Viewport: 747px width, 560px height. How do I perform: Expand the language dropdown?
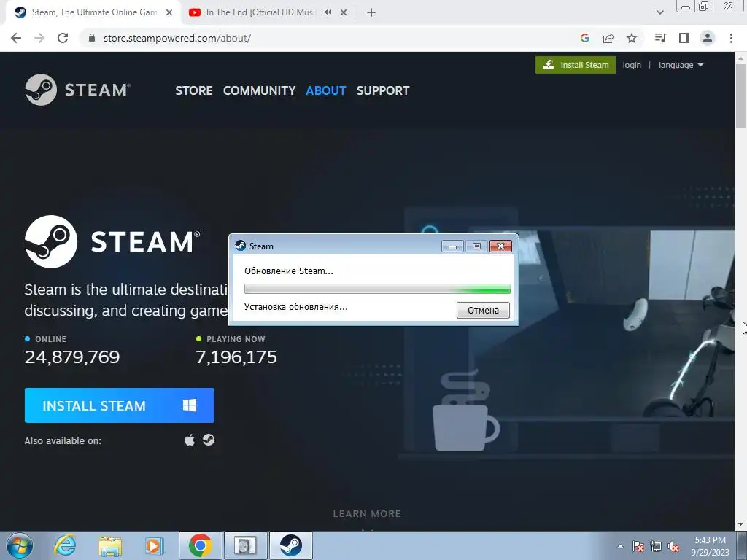[681, 65]
